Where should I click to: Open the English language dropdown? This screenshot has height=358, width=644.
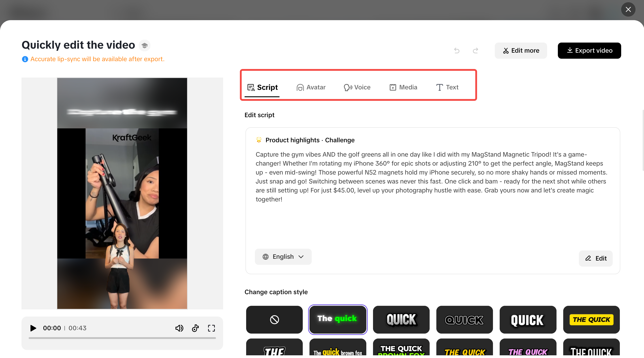tap(283, 257)
